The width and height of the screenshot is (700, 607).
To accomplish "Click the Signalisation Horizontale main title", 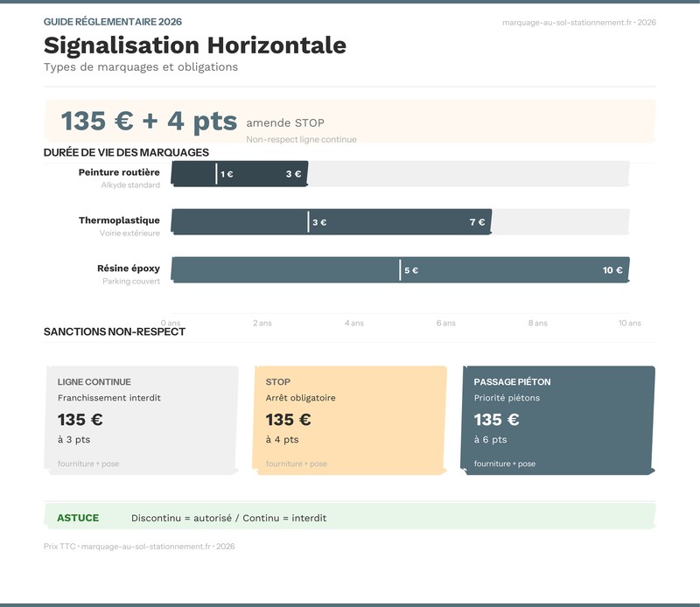I will click(x=194, y=45).
